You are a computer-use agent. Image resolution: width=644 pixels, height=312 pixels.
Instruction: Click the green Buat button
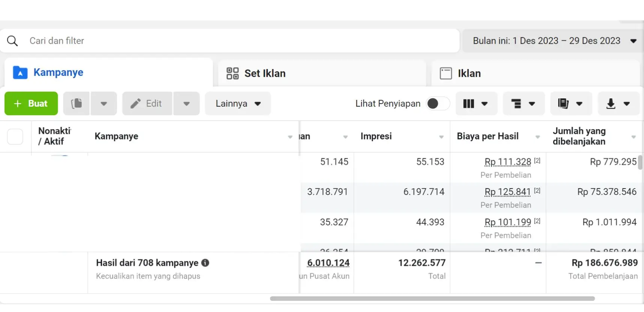(31, 103)
